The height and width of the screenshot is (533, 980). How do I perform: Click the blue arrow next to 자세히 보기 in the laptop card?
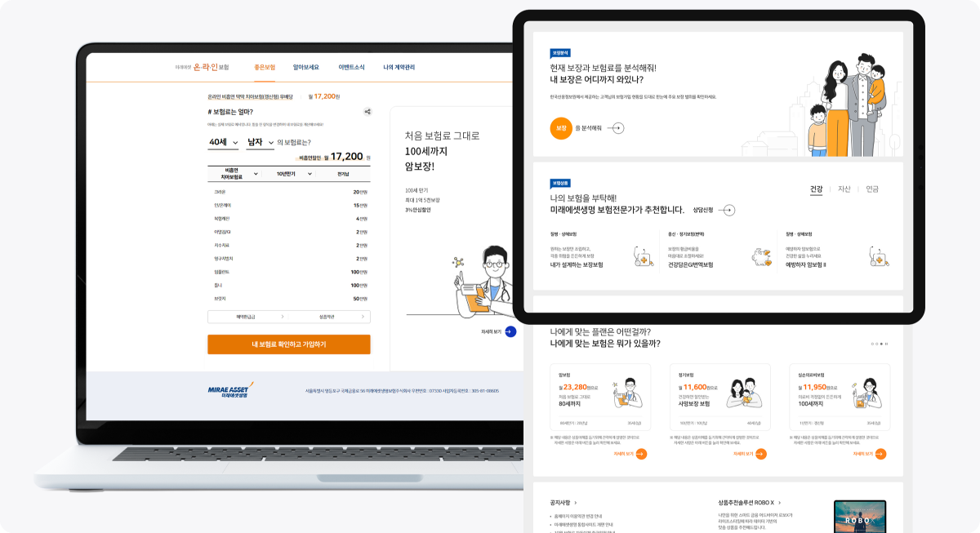tap(510, 331)
